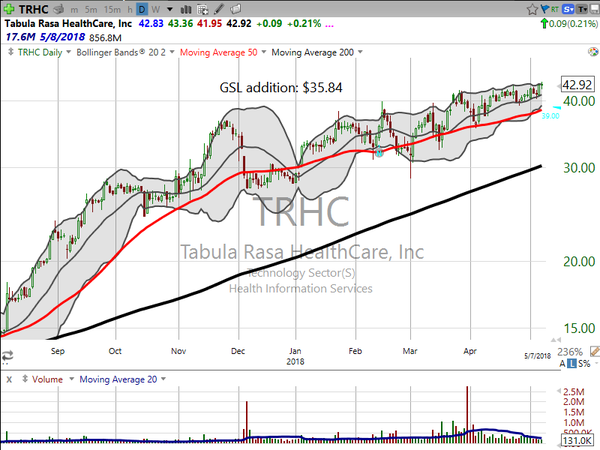Click the blue flag icon
This screenshot has width=600, height=450.
pos(544,9)
